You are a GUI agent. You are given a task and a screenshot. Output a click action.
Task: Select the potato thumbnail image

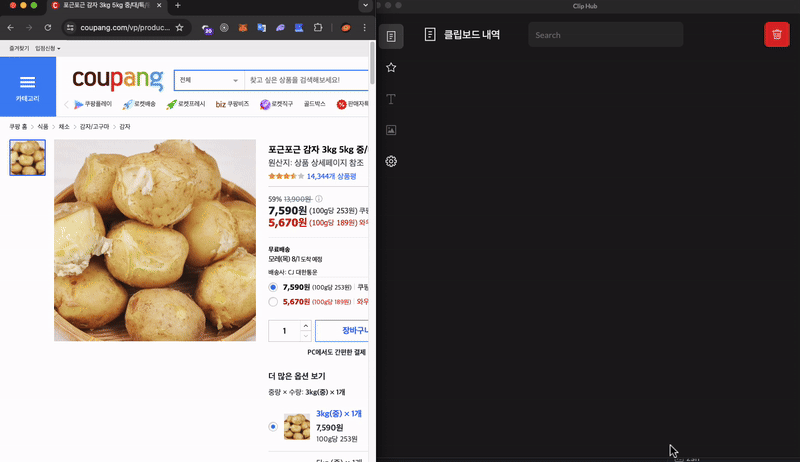click(28, 158)
